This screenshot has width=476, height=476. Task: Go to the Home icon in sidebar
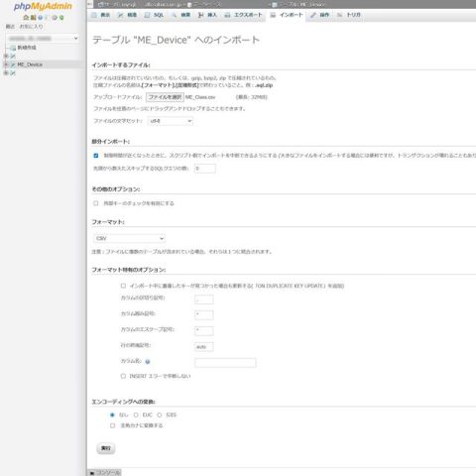[x=26, y=18]
